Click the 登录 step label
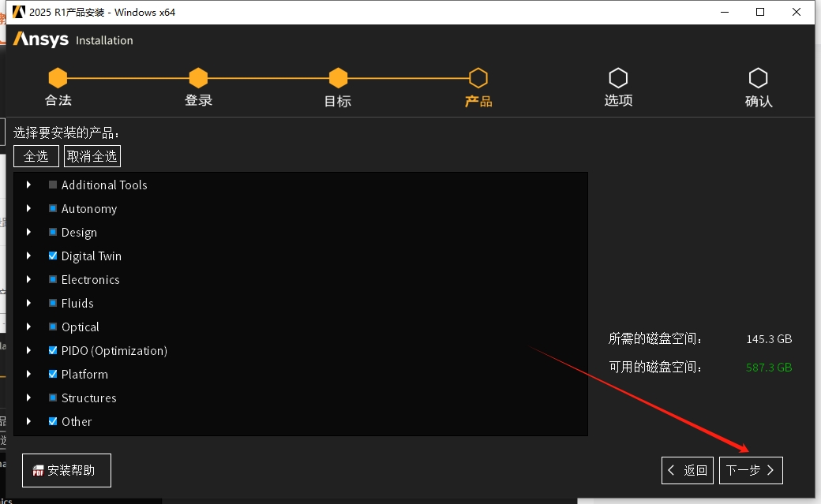821x504 pixels. (x=198, y=100)
